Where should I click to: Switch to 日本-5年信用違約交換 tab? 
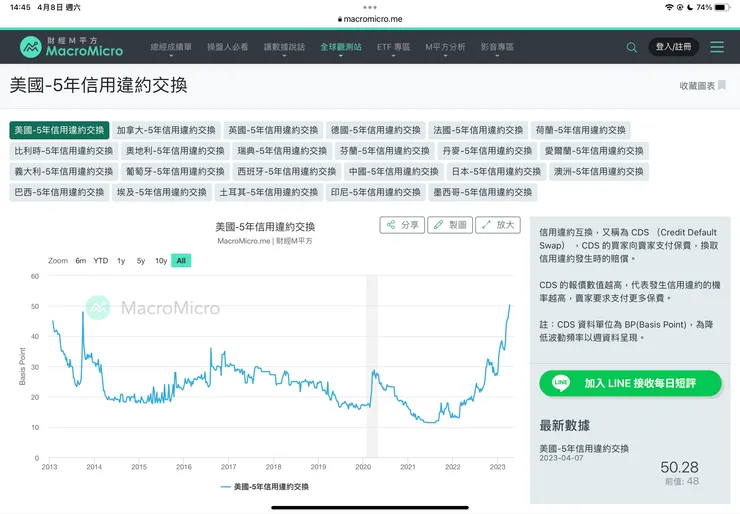click(x=496, y=172)
